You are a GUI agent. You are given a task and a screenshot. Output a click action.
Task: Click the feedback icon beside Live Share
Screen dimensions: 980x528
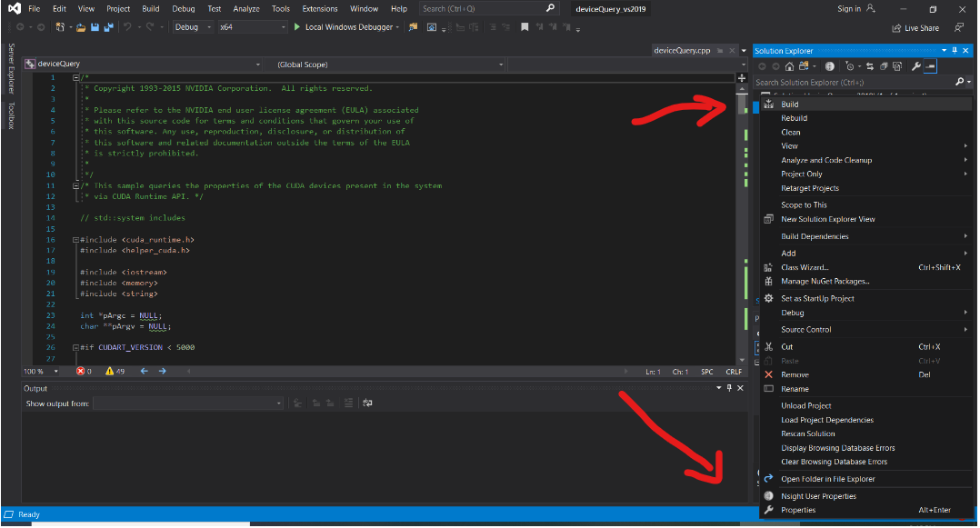pyautogui.click(x=959, y=27)
